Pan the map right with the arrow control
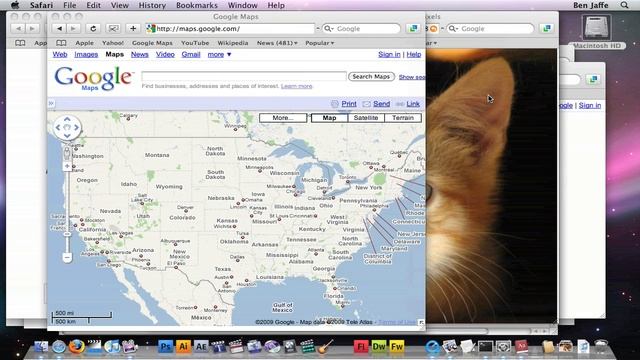640x360 pixels. click(76, 127)
